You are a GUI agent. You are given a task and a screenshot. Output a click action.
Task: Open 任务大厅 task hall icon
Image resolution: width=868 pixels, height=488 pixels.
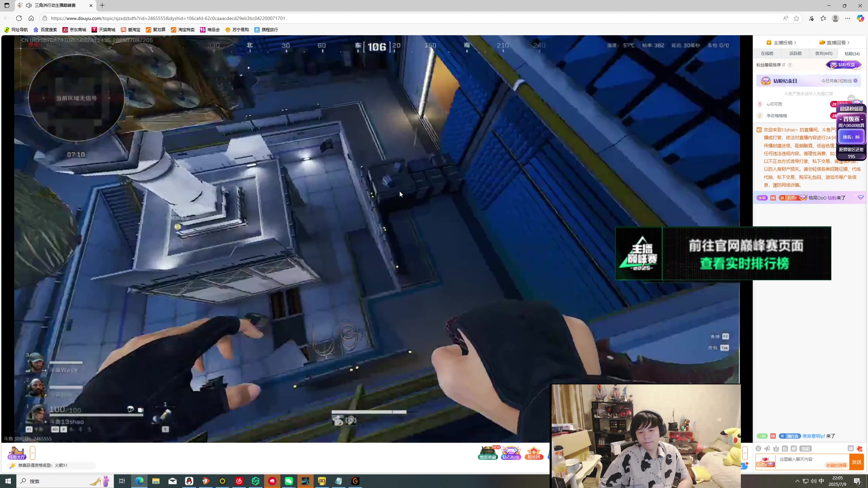tap(17, 453)
